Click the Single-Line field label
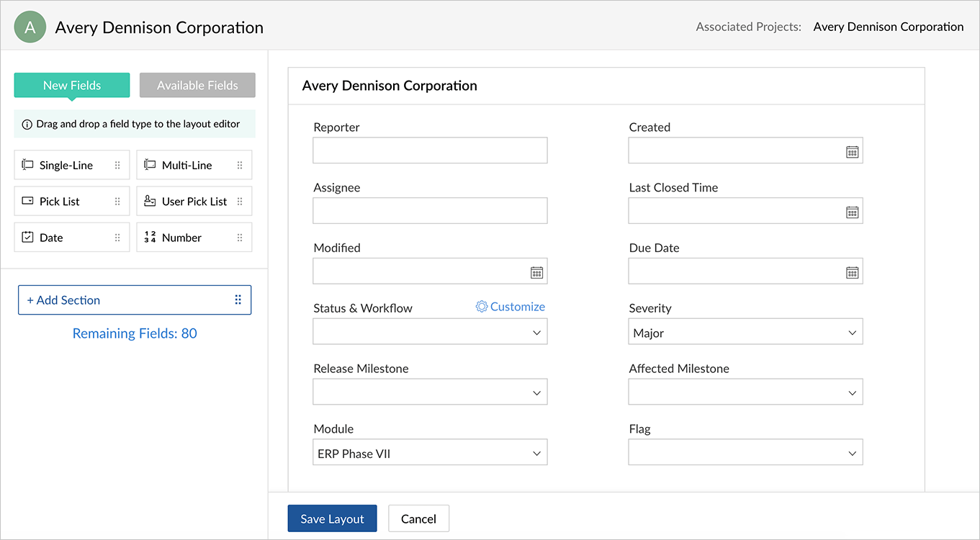The image size is (980, 540). click(x=66, y=166)
